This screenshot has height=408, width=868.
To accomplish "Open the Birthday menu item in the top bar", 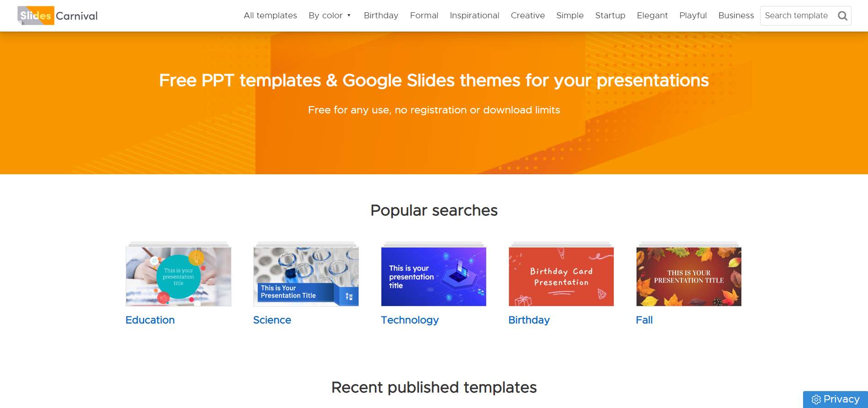I will pyautogui.click(x=381, y=16).
